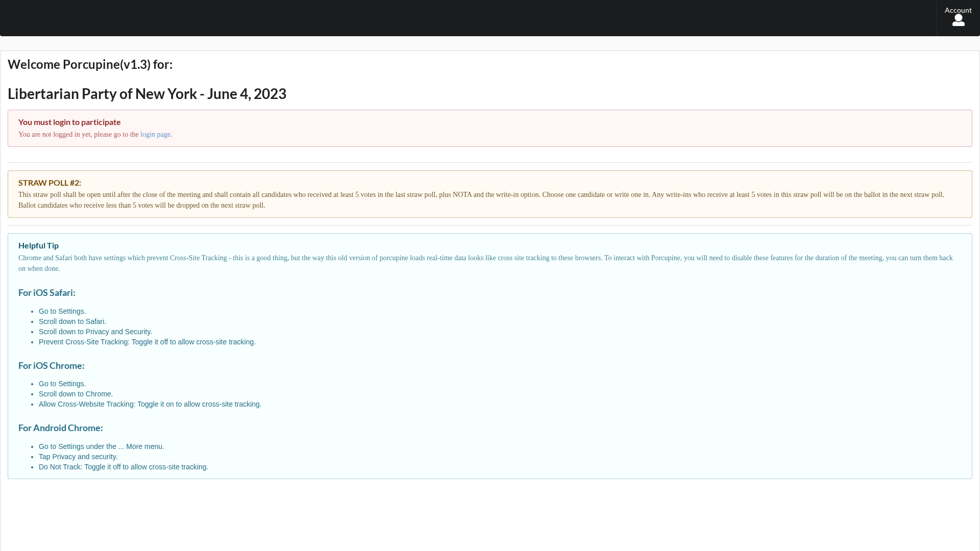Select the Libertarian Party of New York heading

pyautogui.click(x=147, y=94)
